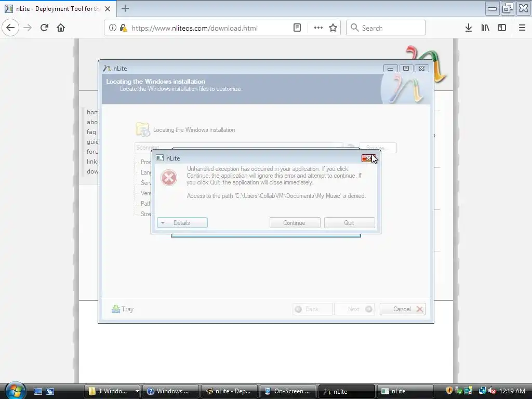Screen dimensions: 532x399
Task: Open Firefox hamburger menu
Action: (522, 28)
